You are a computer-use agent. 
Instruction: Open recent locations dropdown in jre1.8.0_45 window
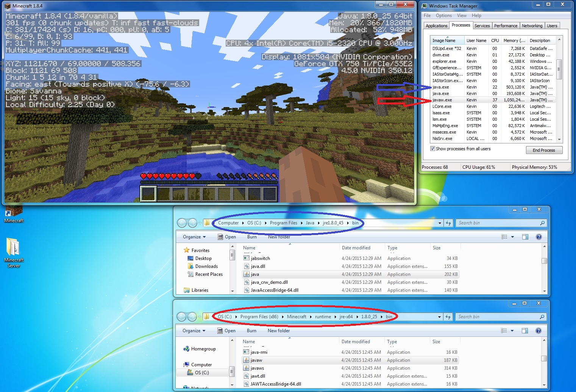[200, 223]
